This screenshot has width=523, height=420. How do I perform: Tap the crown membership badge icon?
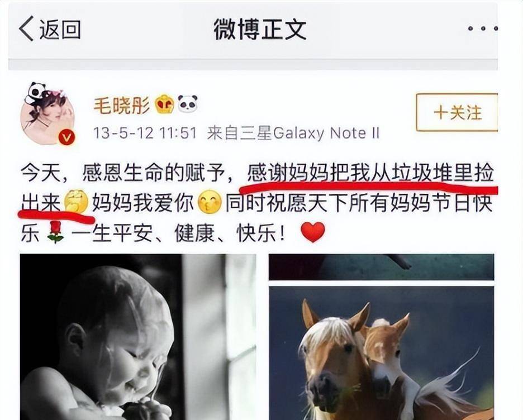164,104
